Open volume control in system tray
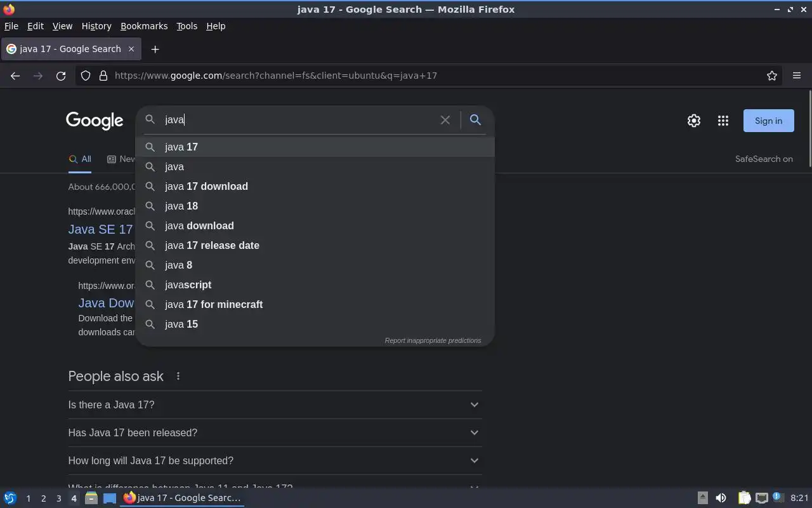The width and height of the screenshot is (812, 508). tap(721, 498)
